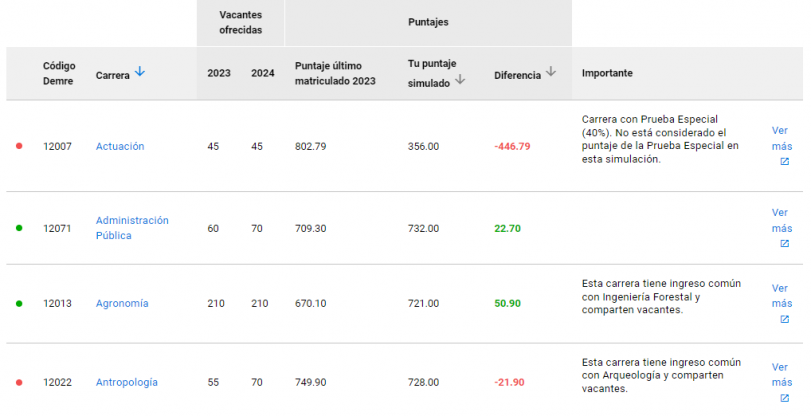Image resolution: width=811 pixels, height=416 pixels.
Task: Open the Agronomía career link
Action: 122,303
